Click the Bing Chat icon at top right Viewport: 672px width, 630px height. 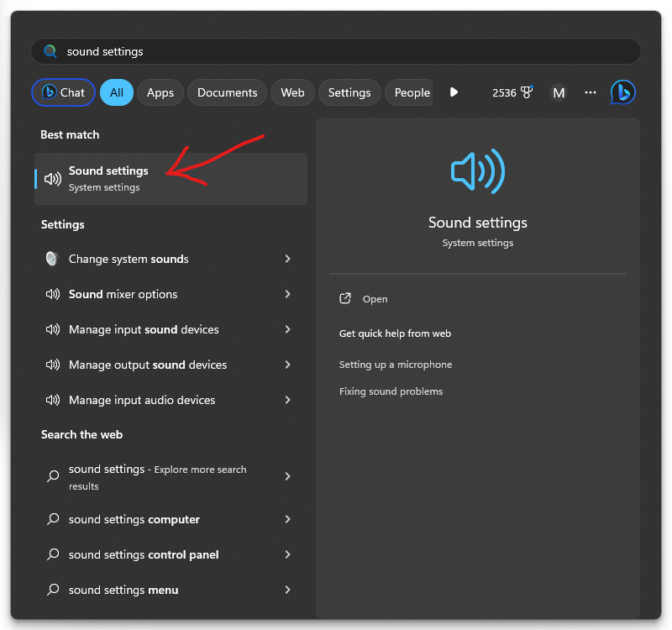pos(622,92)
